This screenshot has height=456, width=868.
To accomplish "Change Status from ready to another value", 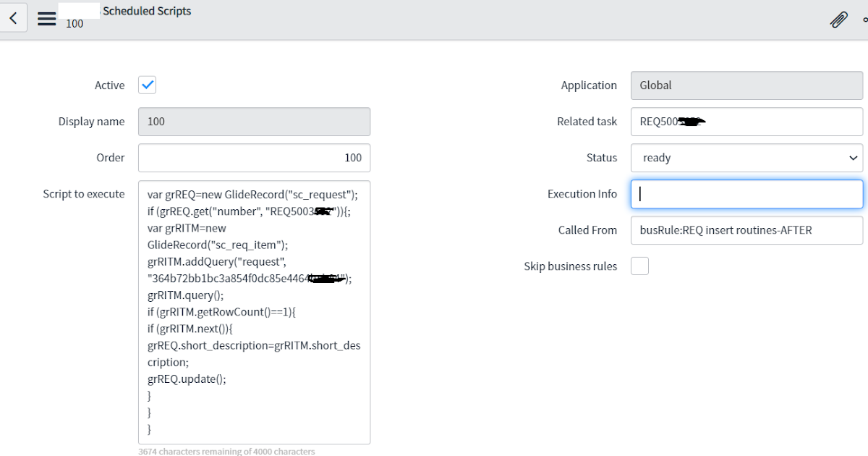I will [745, 157].
